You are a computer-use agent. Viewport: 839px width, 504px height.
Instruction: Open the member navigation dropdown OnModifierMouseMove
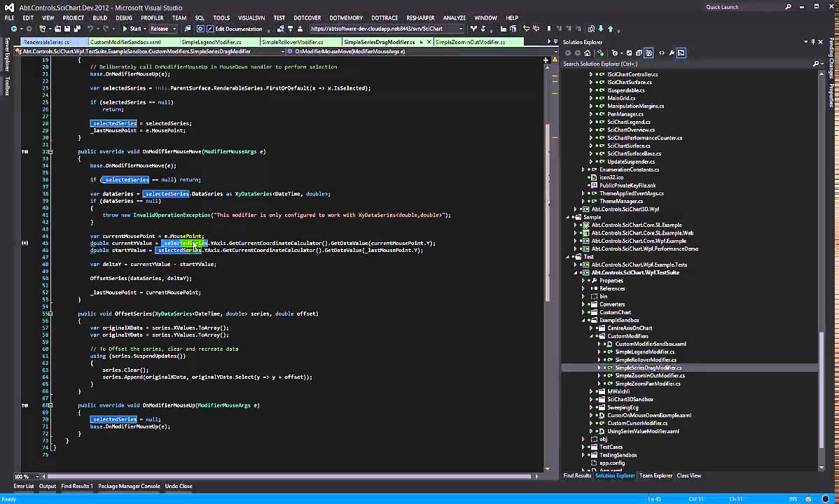point(556,52)
